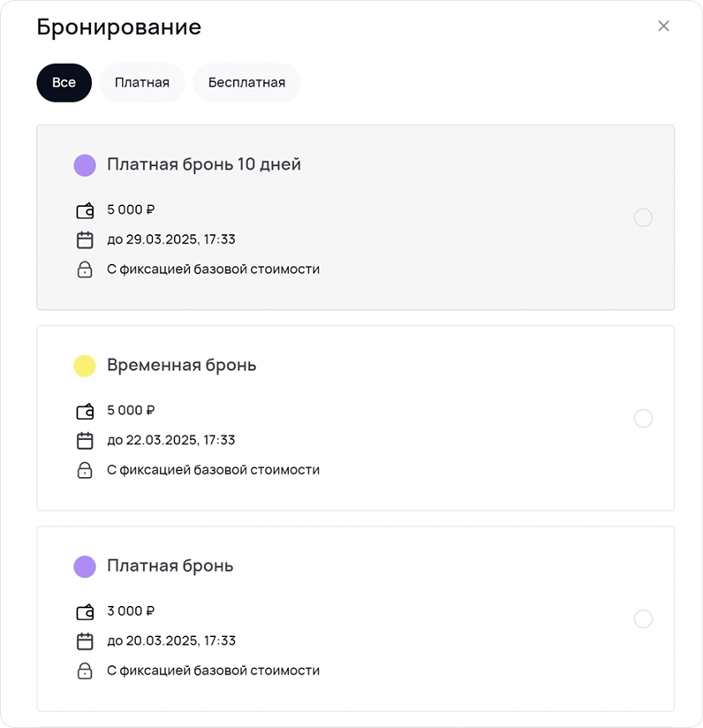Screen dimensions: 703x728
Task: Click the Платная бронь 10 дней title
Action: point(204,164)
